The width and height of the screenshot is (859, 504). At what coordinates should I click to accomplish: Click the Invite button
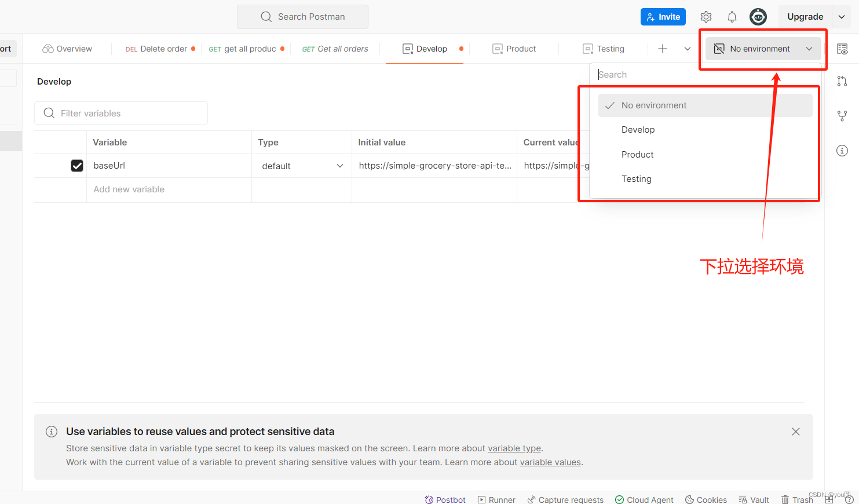[x=663, y=17]
